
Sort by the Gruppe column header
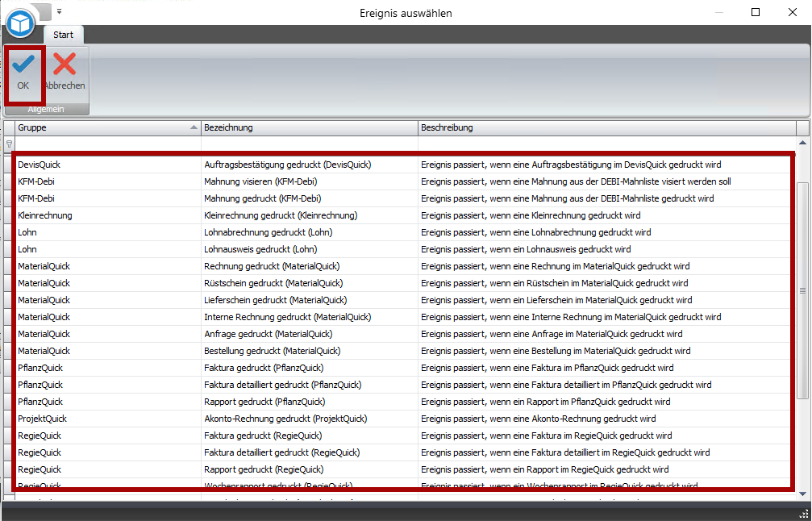point(108,127)
